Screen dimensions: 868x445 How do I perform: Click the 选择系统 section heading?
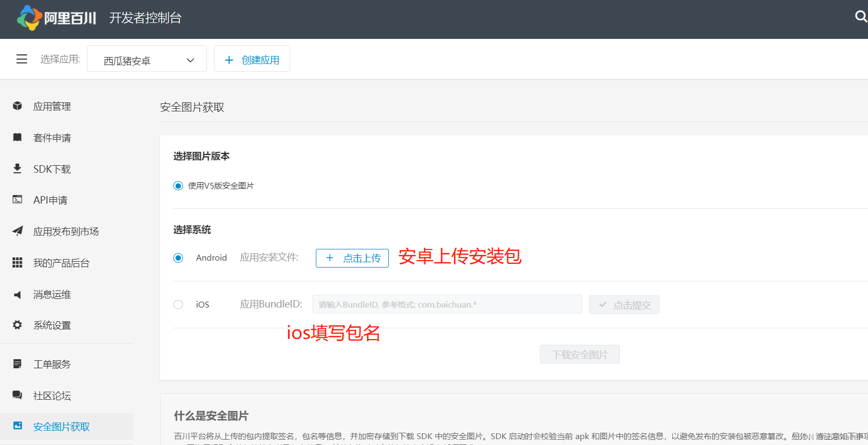tap(192, 230)
